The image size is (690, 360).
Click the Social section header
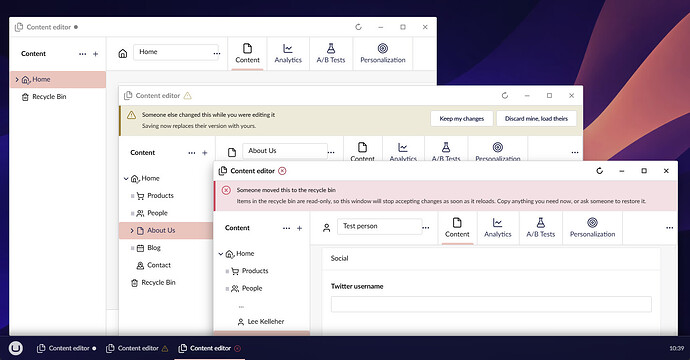click(x=339, y=258)
